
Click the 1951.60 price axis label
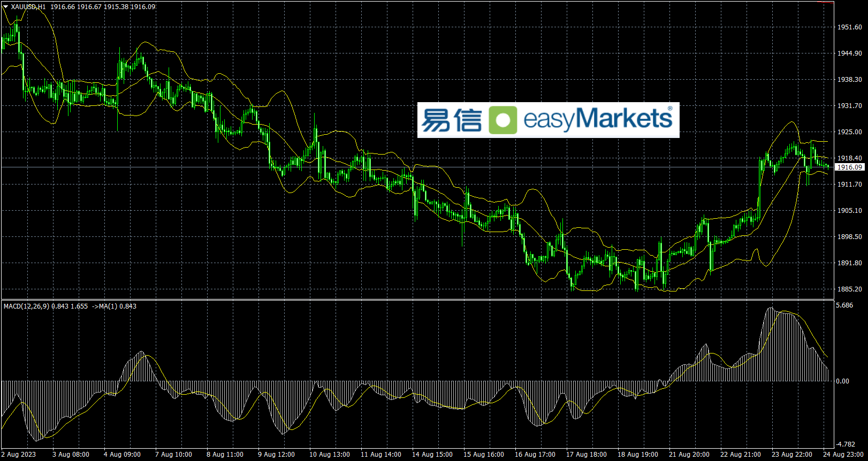point(849,27)
